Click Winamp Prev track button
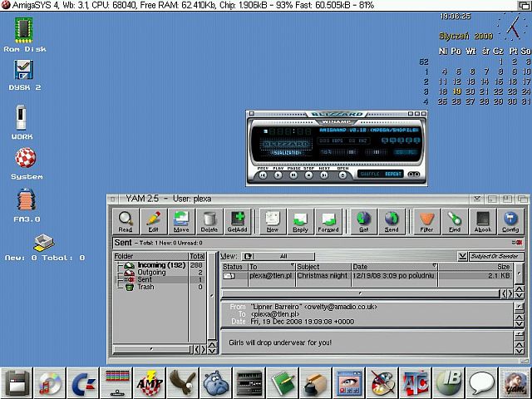Image resolution: width=532 pixels, height=399 pixels. click(263, 175)
